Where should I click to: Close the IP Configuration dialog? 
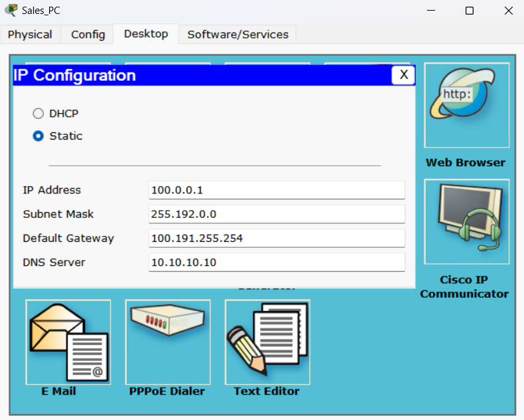403,75
